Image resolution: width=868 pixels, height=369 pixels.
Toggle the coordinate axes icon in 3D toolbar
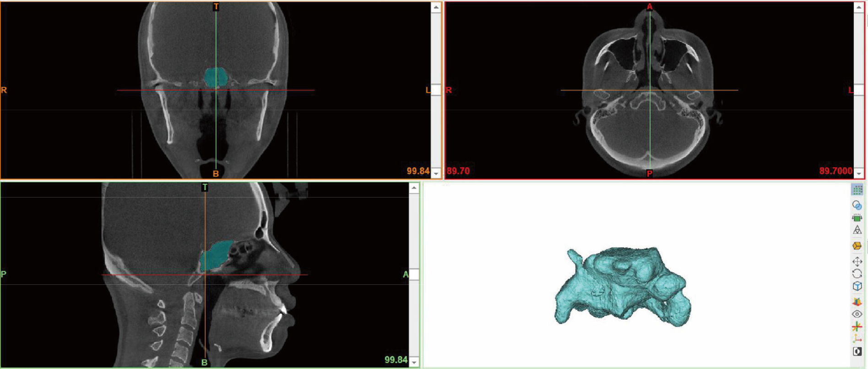click(x=857, y=339)
